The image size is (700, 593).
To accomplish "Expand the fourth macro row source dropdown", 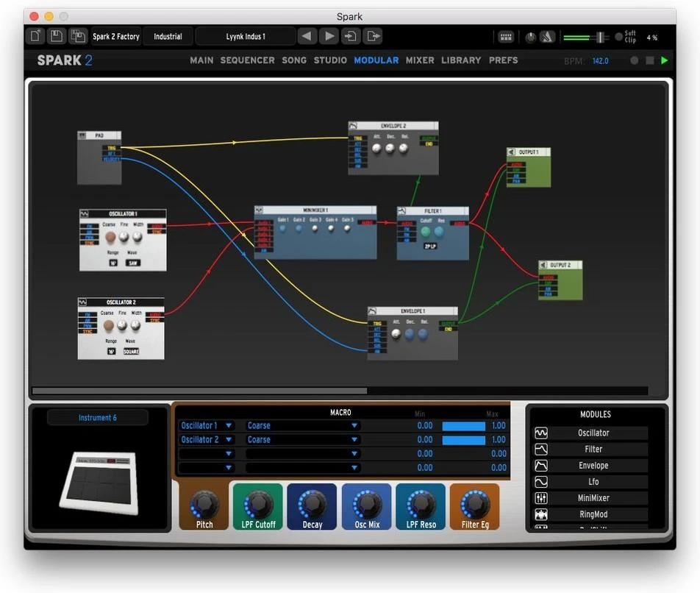I will click(229, 467).
